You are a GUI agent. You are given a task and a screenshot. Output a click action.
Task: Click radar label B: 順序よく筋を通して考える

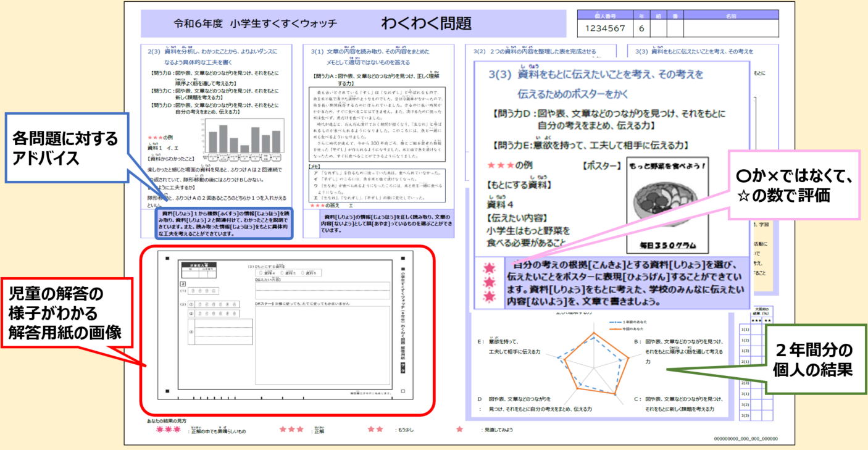pos(679,351)
